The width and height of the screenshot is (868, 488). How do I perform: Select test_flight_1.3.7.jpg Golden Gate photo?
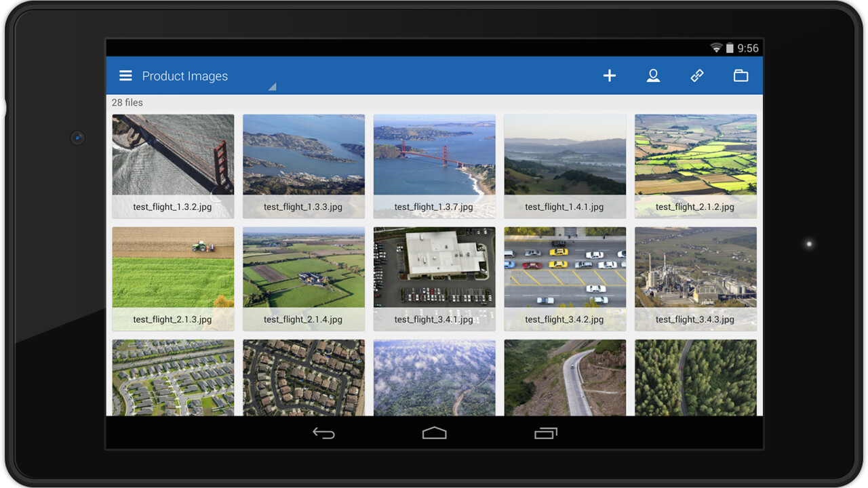tap(434, 163)
